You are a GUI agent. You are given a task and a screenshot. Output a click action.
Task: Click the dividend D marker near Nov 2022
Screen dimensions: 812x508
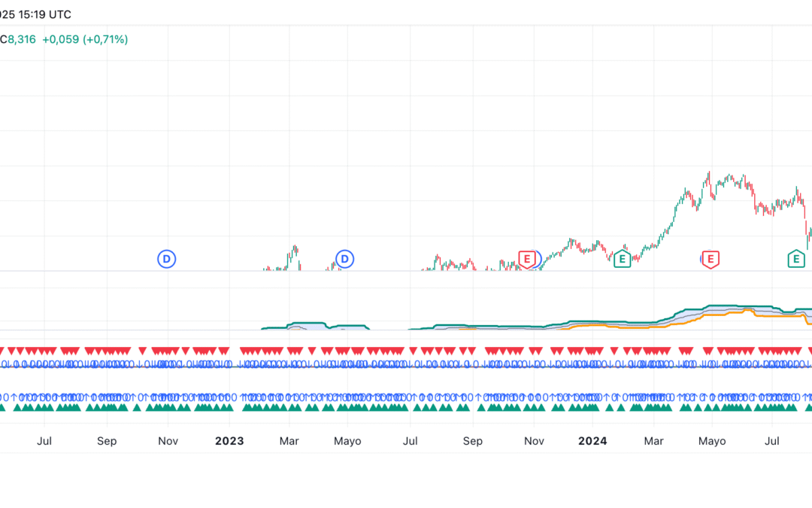coord(166,259)
